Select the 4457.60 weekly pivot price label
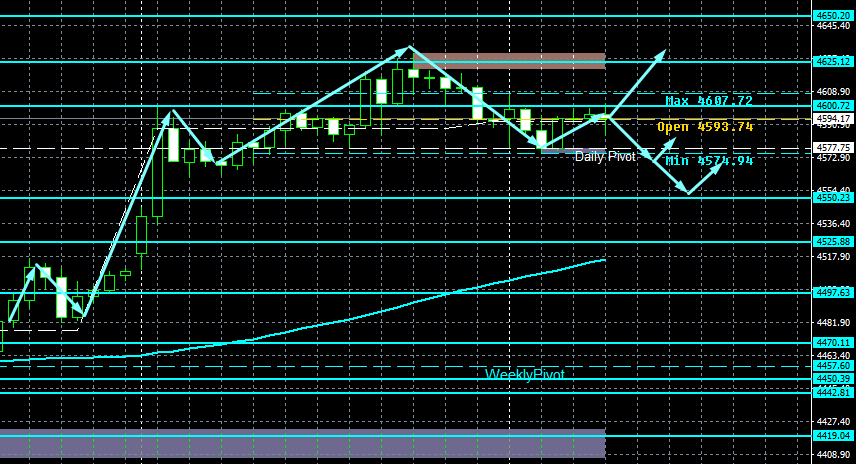This screenshot has height=464, width=856. [834, 366]
